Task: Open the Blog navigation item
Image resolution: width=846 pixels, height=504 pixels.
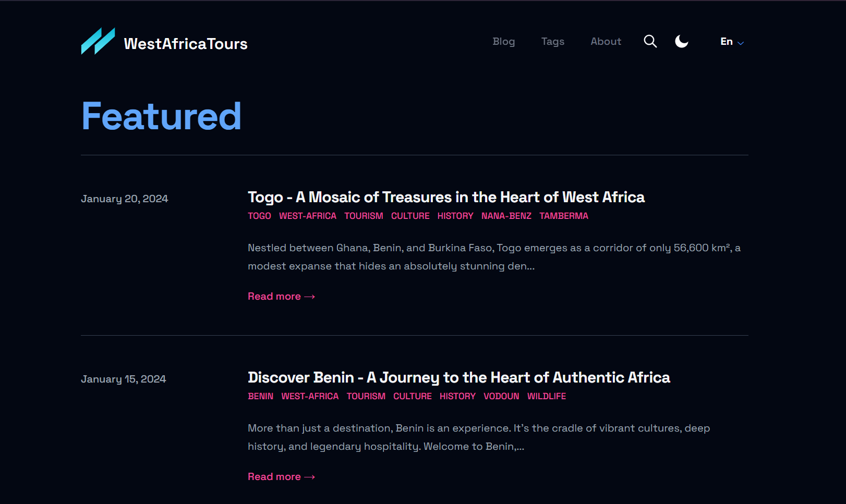Action: point(503,41)
